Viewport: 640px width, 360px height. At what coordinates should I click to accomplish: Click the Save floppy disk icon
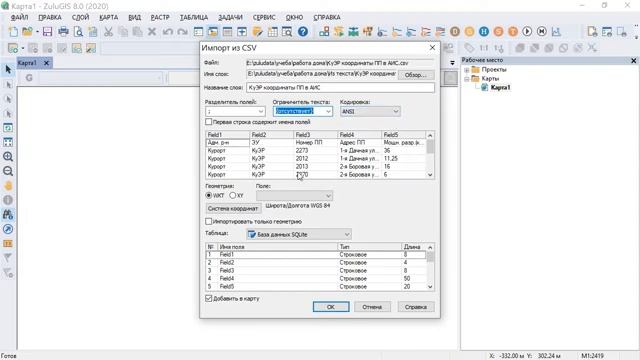pyautogui.click(x=47, y=31)
